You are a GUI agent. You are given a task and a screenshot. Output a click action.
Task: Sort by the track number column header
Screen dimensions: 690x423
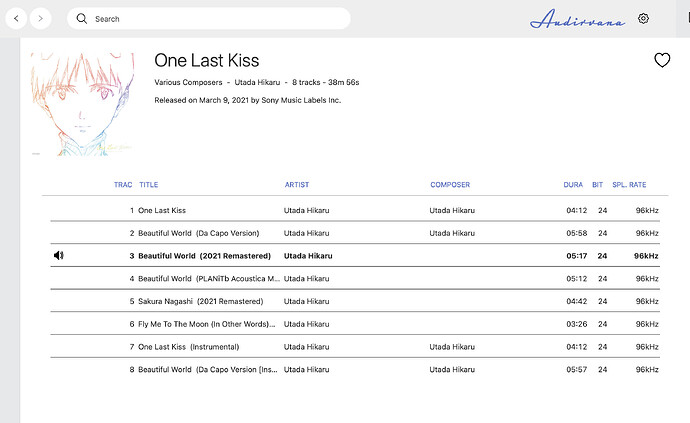point(123,185)
